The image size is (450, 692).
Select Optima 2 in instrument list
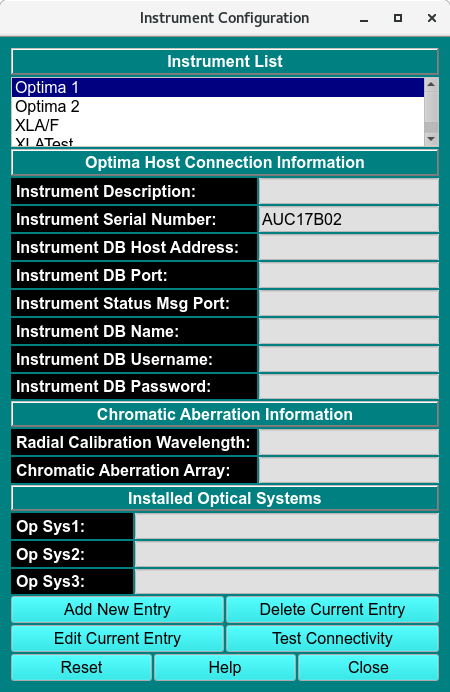tap(218, 106)
